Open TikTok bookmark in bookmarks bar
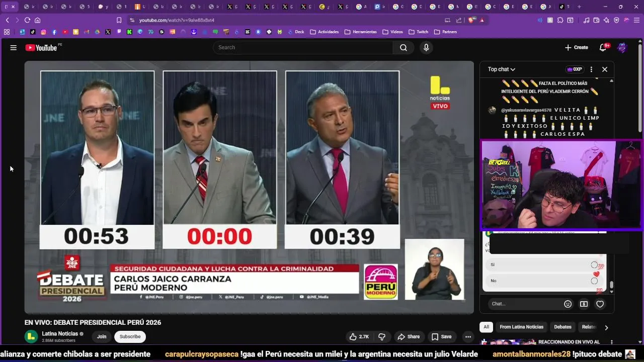This screenshot has height=362, width=644. [33, 32]
